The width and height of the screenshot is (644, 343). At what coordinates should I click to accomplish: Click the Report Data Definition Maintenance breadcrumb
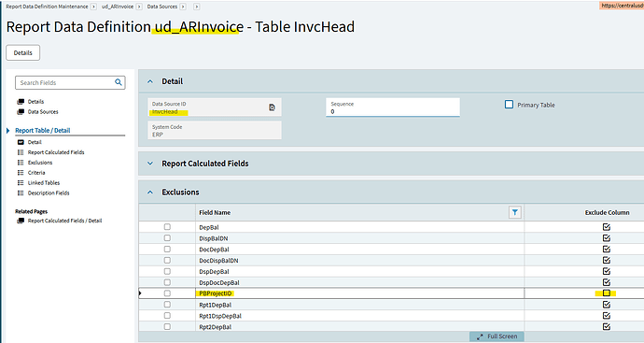coord(47,7)
